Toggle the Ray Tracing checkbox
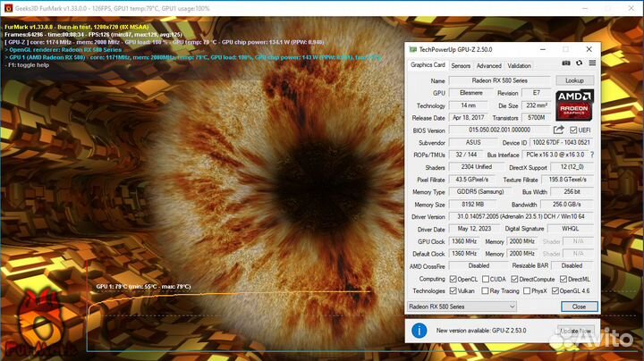The width and height of the screenshot is (644, 361). coord(485,290)
